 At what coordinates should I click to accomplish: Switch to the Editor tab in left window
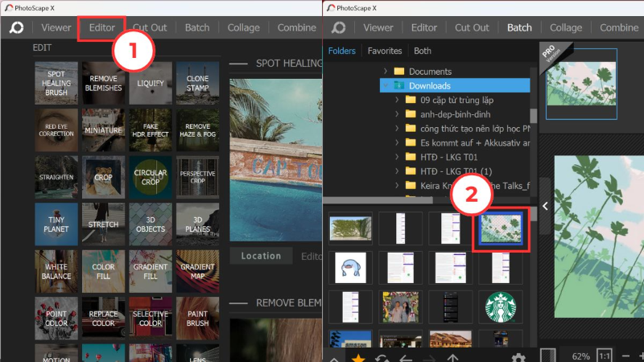click(102, 27)
